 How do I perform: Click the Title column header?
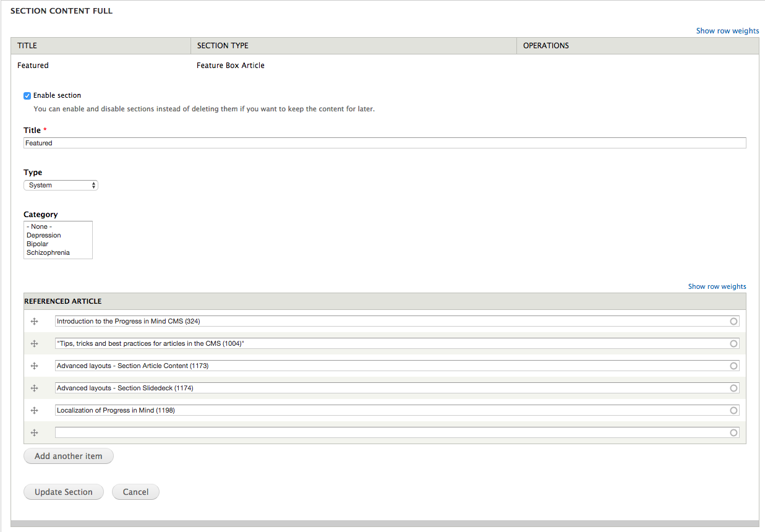click(x=27, y=46)
